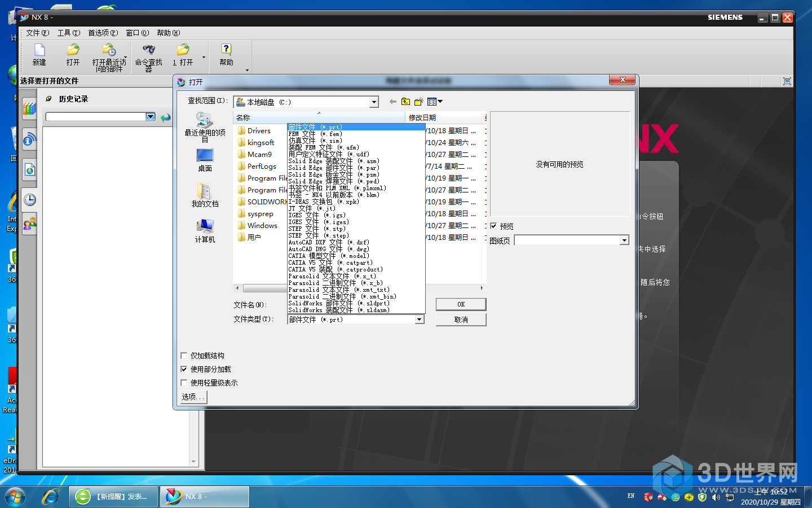The height and width of the screenshot is (508, 812).
Task: Click the Windows Start orb
Action: click(x=15, y=497)
